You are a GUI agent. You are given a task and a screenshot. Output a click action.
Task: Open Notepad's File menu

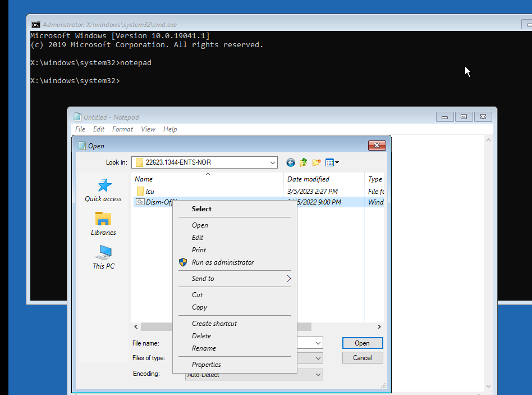[80, 129]
